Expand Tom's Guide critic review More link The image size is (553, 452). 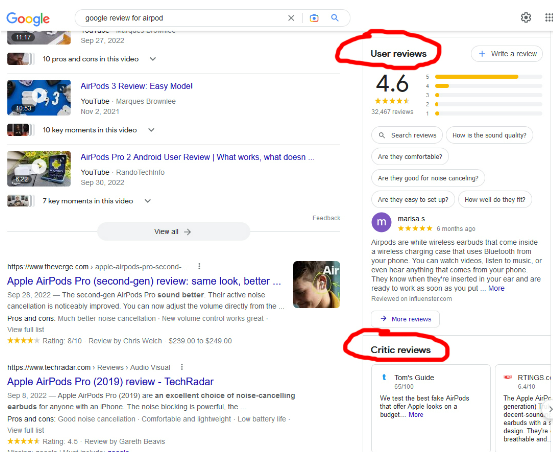click(x=416, y=415)
